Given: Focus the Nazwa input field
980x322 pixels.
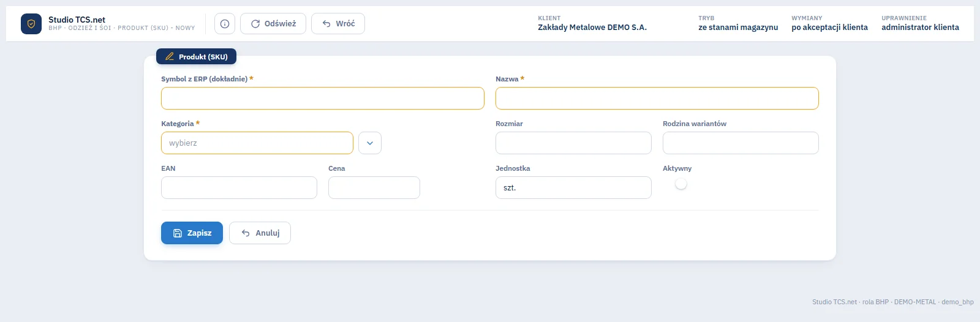Looking at the screenshot, I should coord(657,99).
